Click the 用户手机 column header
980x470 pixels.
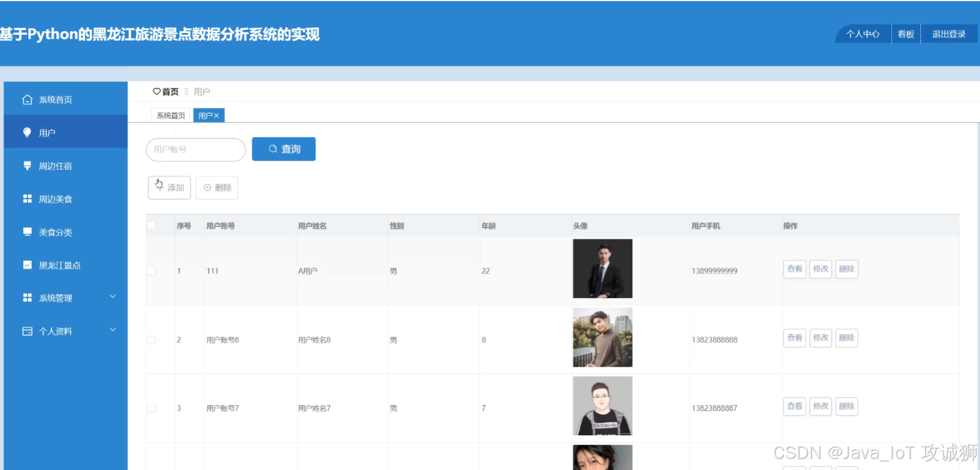point(706,226)
